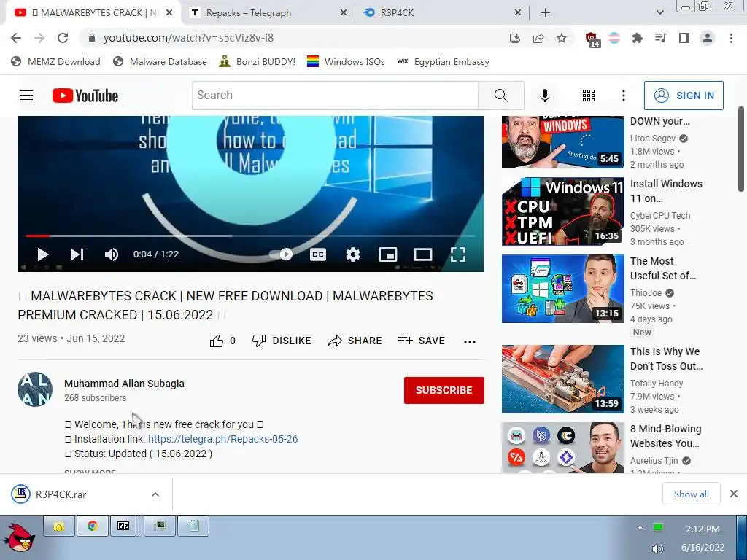Open the uBlock extension showing 14
This screenshot has height=560, width=747.
coord(592,39)
